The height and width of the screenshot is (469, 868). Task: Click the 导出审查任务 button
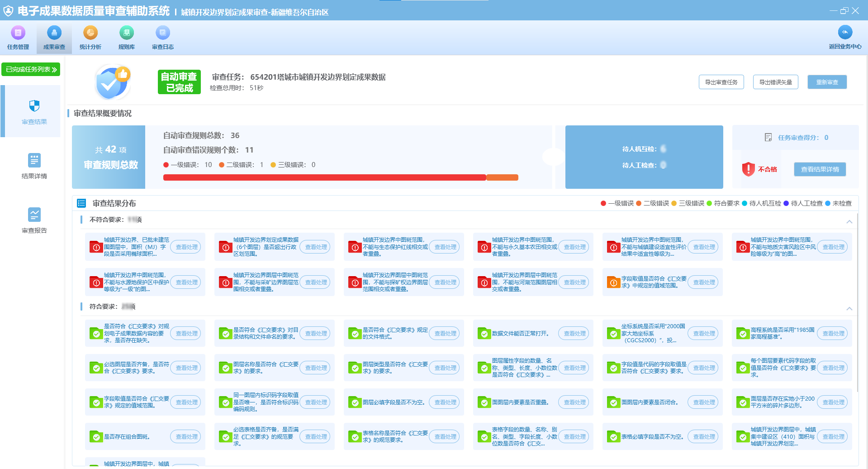[x=721, y=82]
